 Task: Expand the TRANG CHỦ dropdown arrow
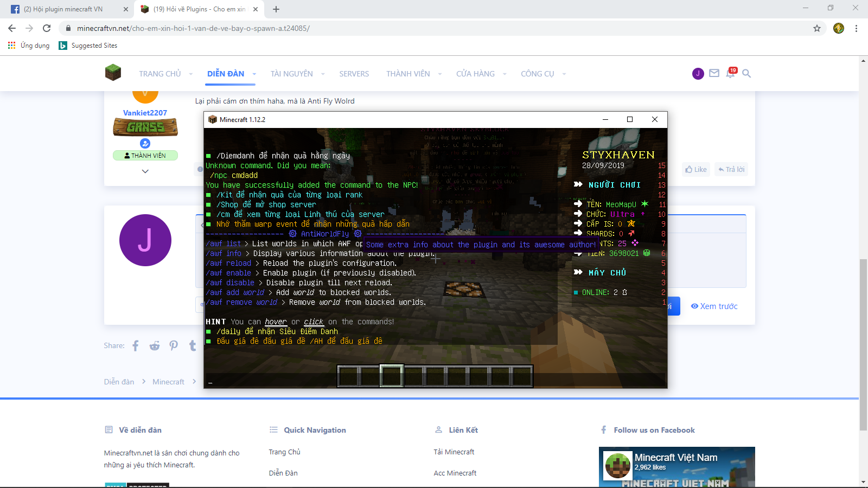[x=190, y=74]
